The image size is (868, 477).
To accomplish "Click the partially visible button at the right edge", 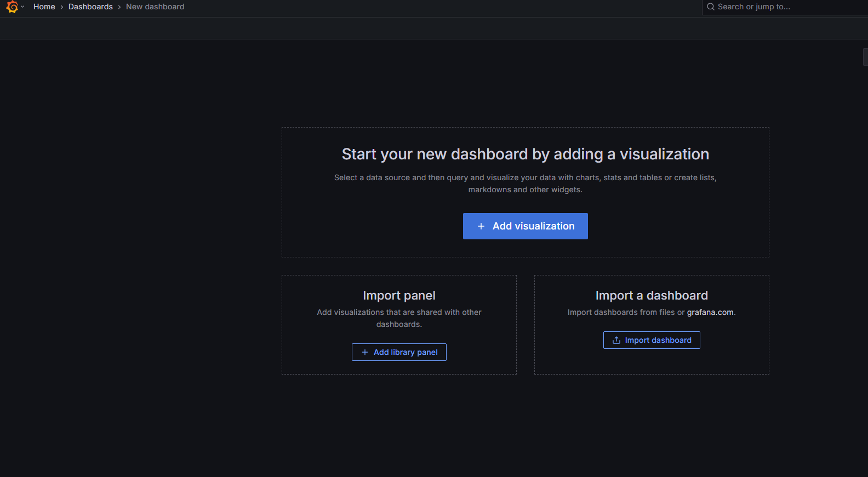I will [865, 57].
